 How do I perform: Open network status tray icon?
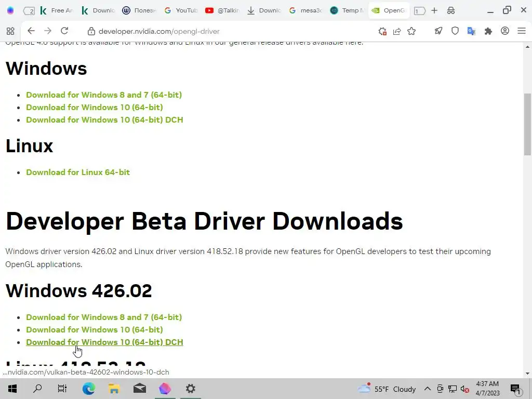click(x=453, y=389)
